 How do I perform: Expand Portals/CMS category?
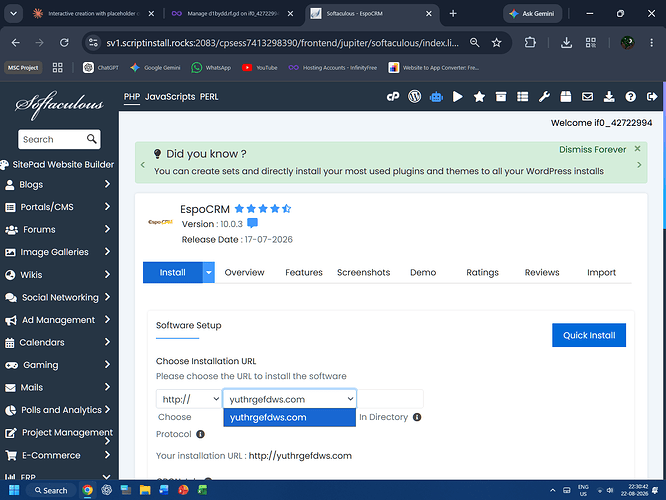coord(107,206)
